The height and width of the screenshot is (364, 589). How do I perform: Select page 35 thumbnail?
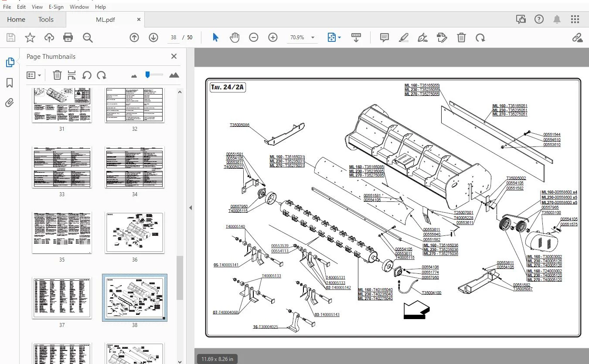click(x=62, y=233)
